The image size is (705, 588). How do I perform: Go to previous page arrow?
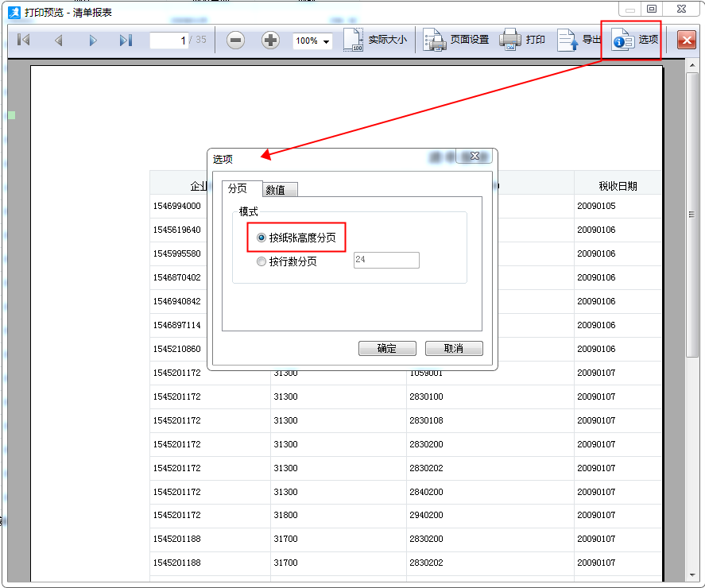pos(58,40)
